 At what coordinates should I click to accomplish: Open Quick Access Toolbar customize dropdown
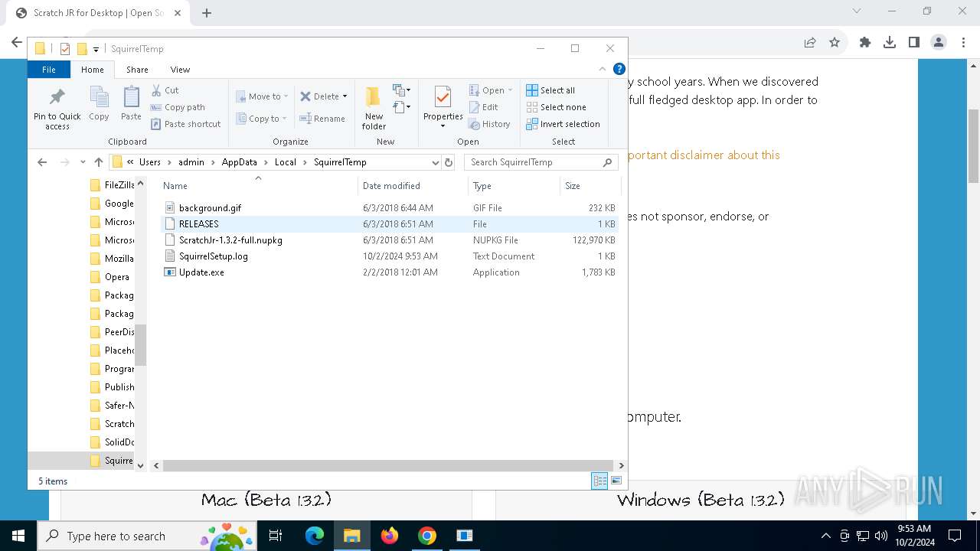coord(96,49)
